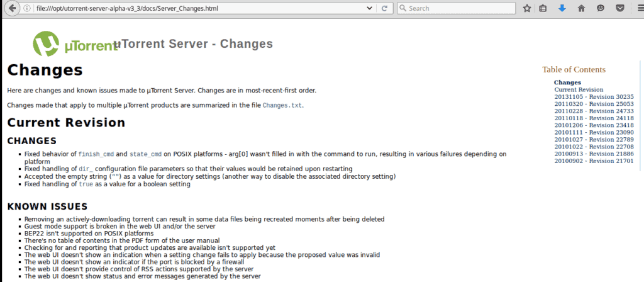Bookmark this page with the star icon
The height and width of the screenshot is (282, 644).
527,8
